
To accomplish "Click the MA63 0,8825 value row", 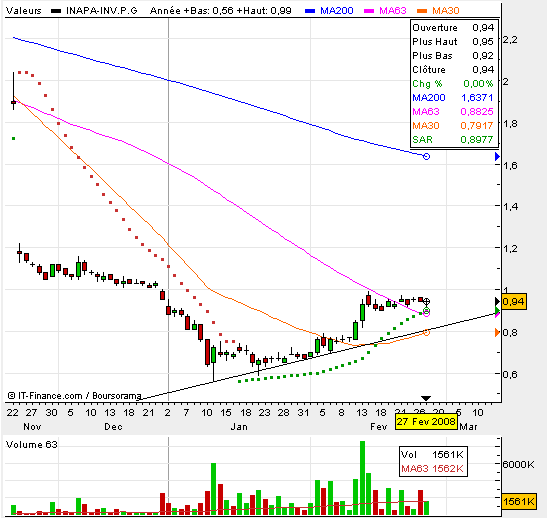I will pyautogui.click(x=453, y=112).
